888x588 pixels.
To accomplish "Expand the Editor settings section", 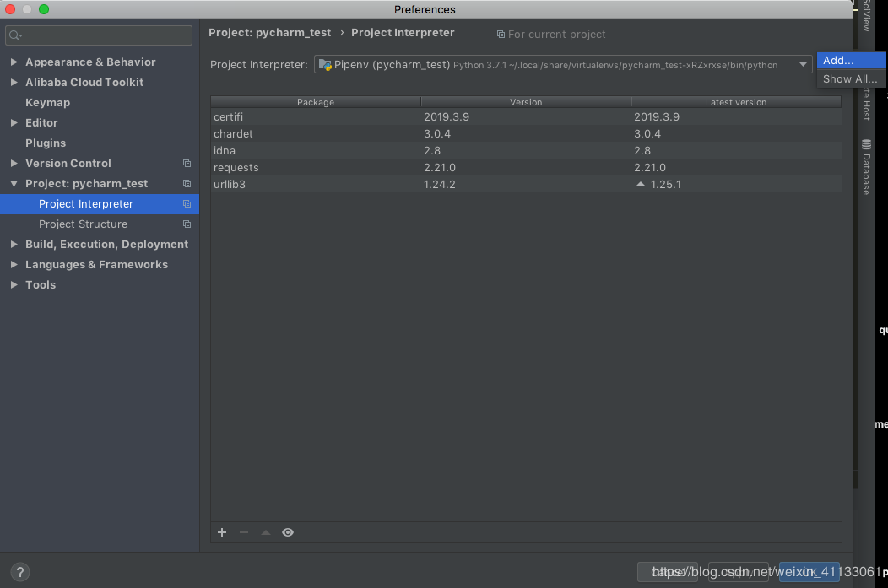I will (14, 123).
